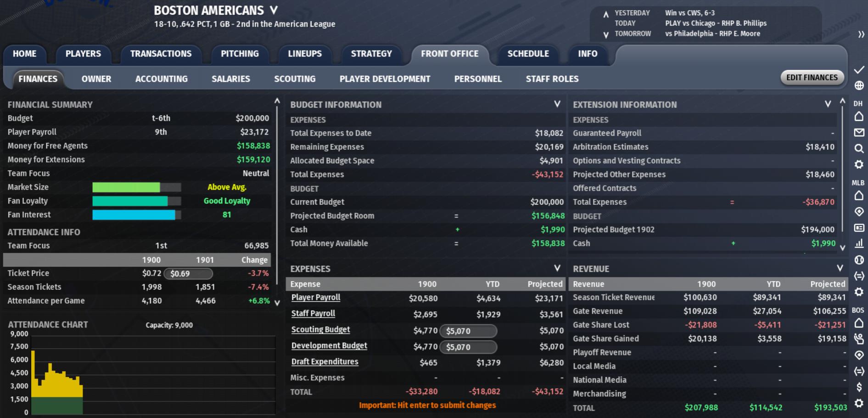This screenshot has width=868, height=418.
Task: Open the Player Payroll expense link
Action: click(x=316, y=298)
